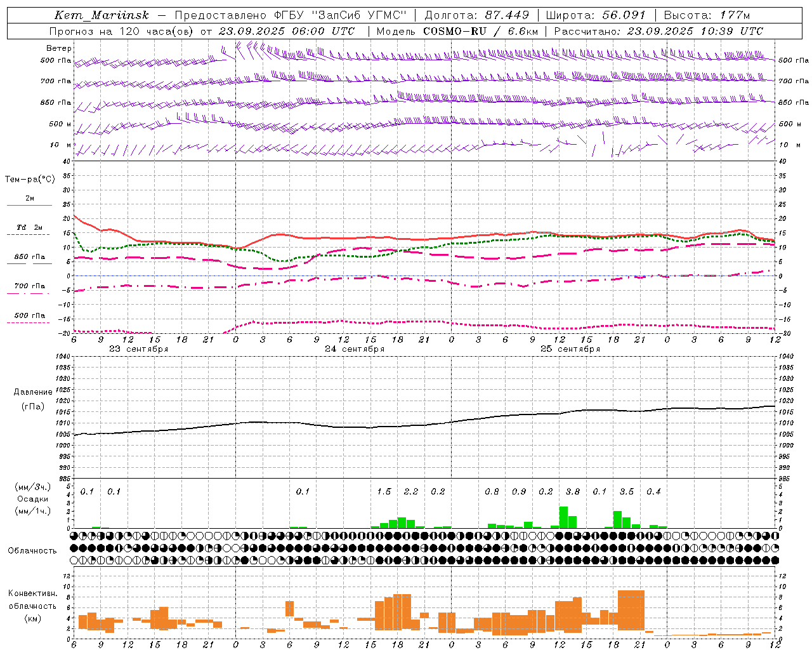Viewport: 812px width, 650px height.
Task: Click the '(км)' unit under convective cloudiness
Action: [x=33, y=618]
